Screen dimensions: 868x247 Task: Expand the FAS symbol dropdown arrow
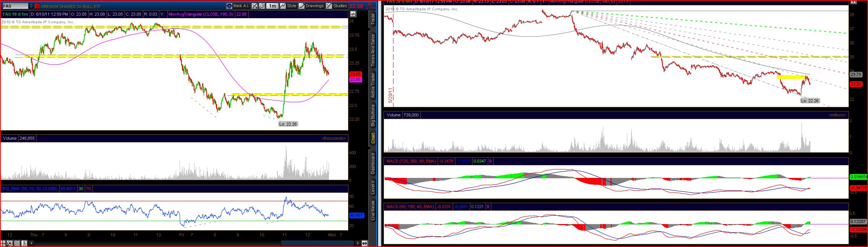(31, 6)
